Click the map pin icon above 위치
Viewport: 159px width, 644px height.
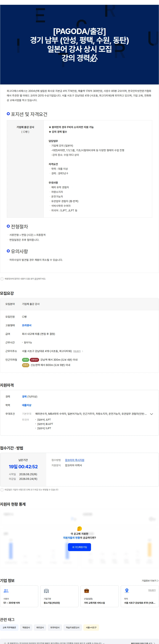pos(127,591)
